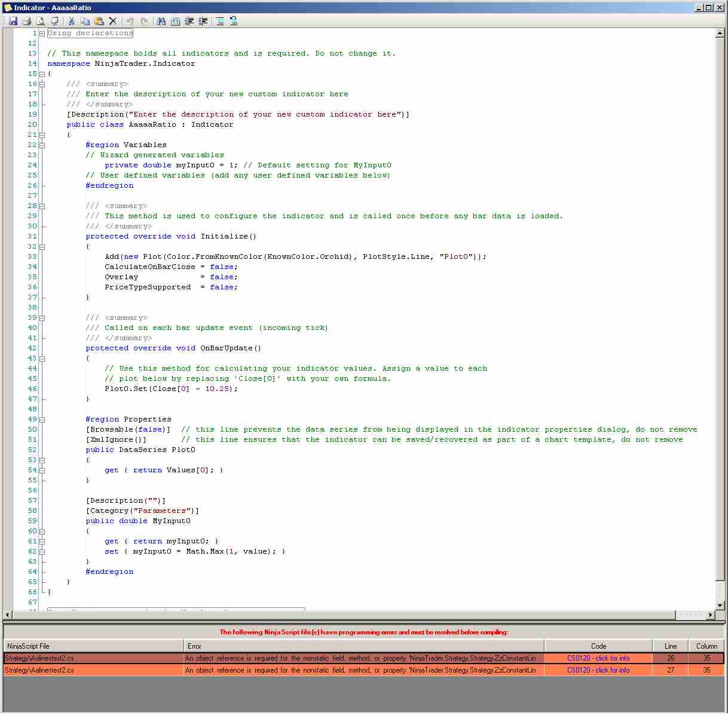Collapse the namespace block at line 15

(x=42, y=74)
